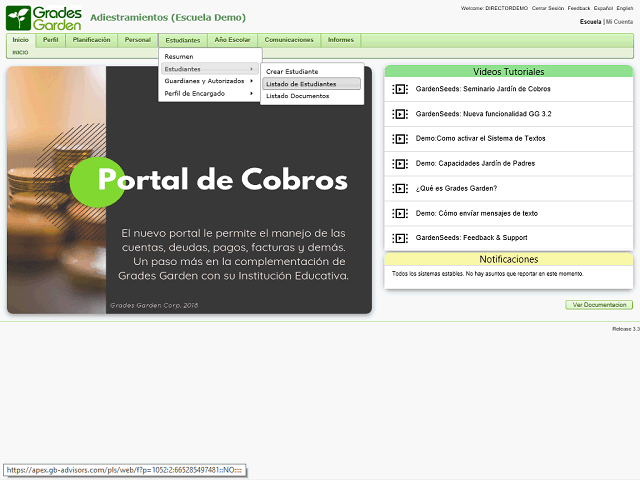This screenshot has width=640, height=480.
Task: Open the Feedback link
Action: pos(578,8)
